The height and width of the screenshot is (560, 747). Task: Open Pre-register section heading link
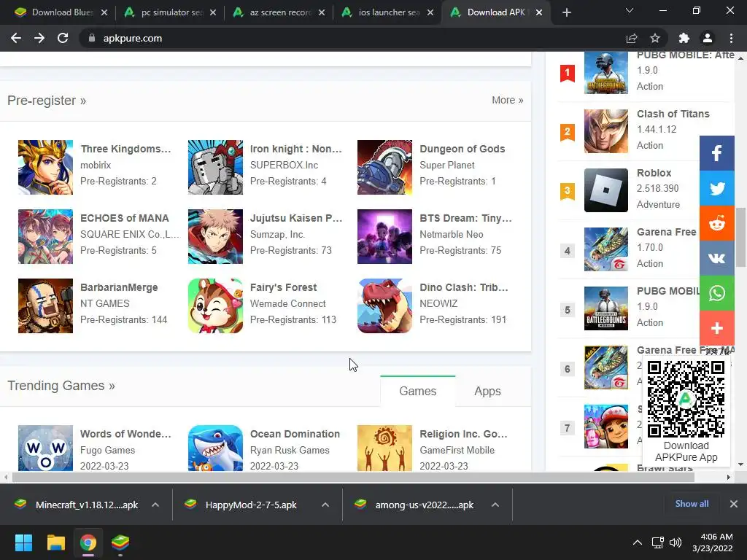click(x=47, y=101)
